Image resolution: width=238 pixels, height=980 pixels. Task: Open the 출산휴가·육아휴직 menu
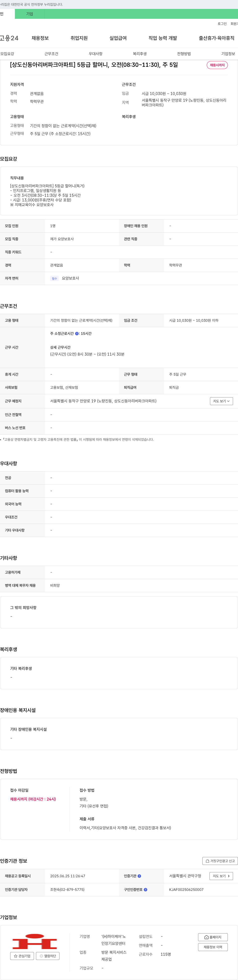click(216, 38)
